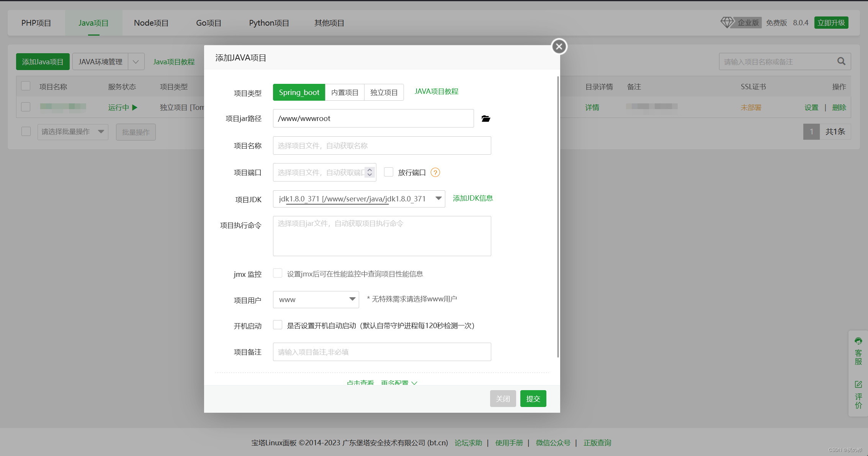This screenshot has height=456, width=868.
Task: Click the 提交 submit button
Action: [x=533, y=399]
